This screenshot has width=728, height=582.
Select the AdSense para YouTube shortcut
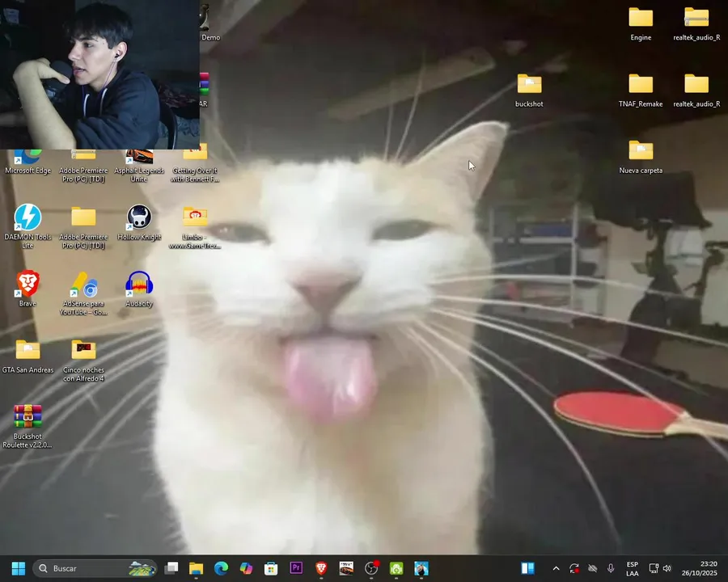click(83, 293)
